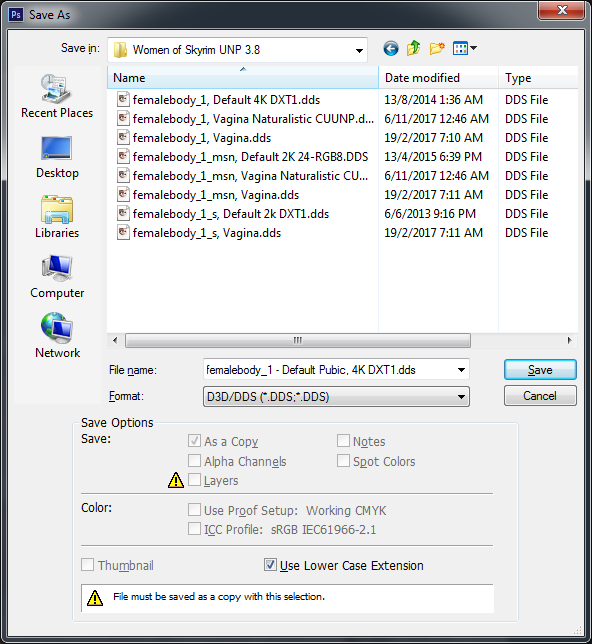
Task: Open View Menu dropdown arrow
Action: point(473,48)
